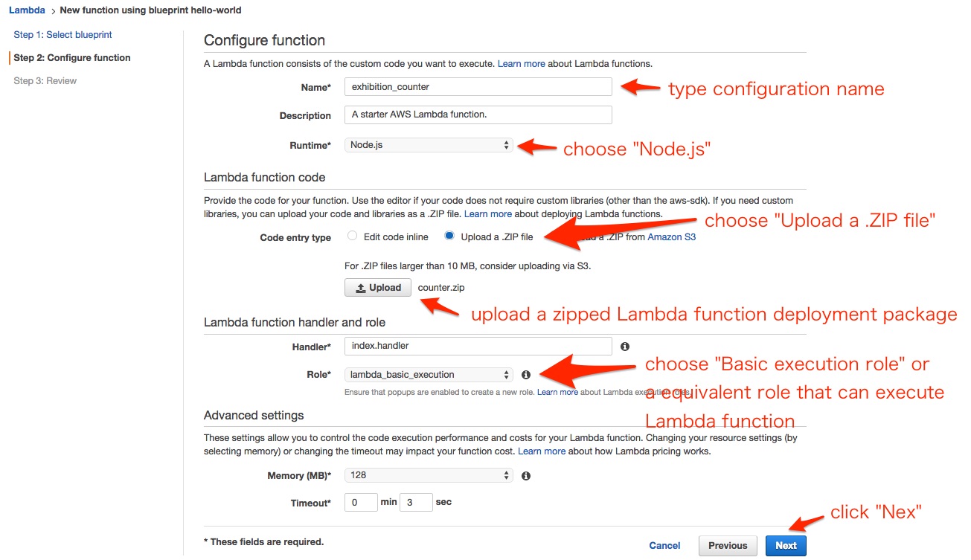
Task: Open Learn more about Lambda pricing
Action: 542,451
